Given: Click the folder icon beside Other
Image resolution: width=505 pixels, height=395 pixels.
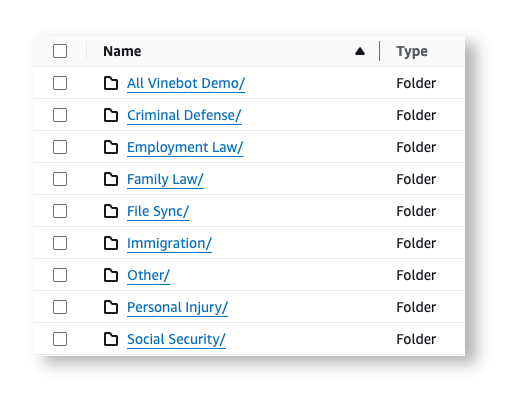Looking at the screenshot, I should [x=111, y=275].
